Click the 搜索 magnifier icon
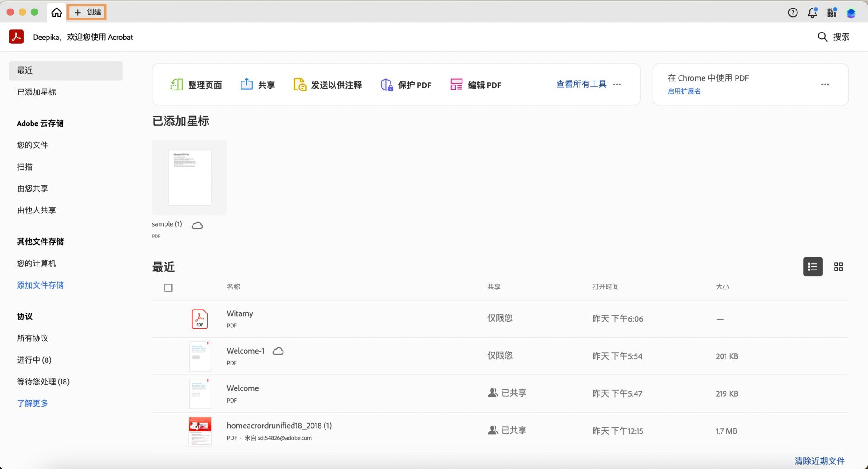868x469 pixels. click(822, 37)
